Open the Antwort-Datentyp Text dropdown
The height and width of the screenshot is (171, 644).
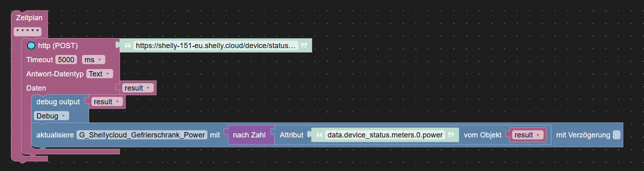tap(99, 74)
